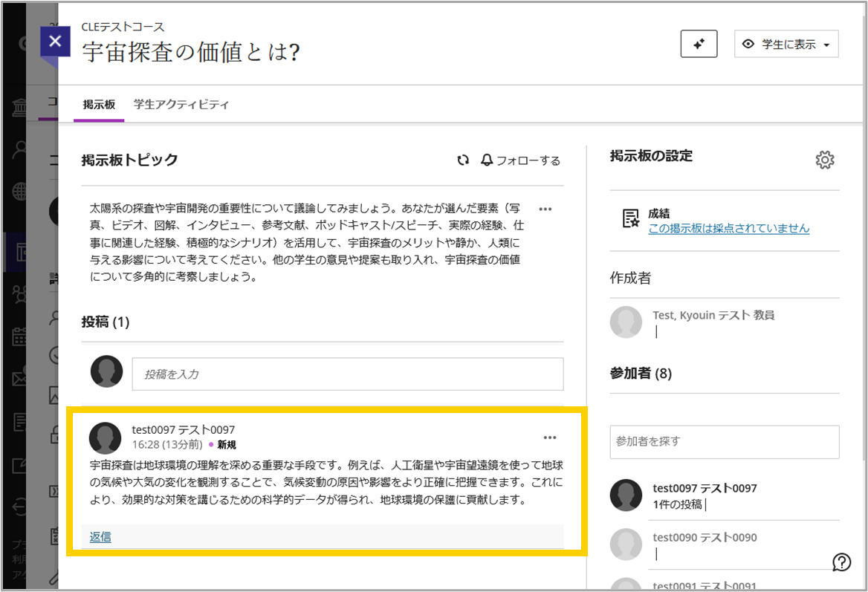Open the この掲示板は採点されていません link
Viewport: 868px width, 592px height.
pos(728,229)
